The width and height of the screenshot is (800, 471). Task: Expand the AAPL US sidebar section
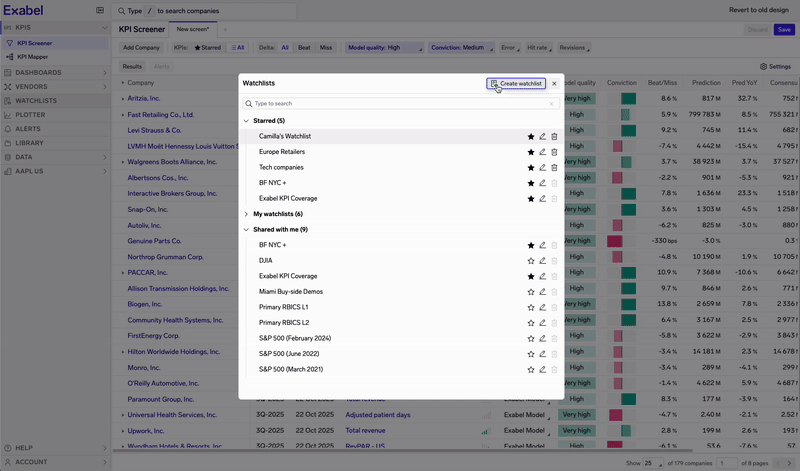click(x=55, y=171)
